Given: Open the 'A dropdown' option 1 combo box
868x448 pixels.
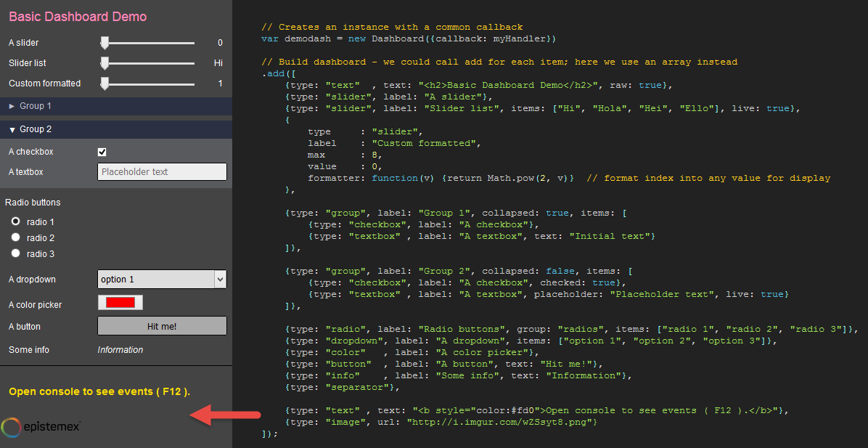Looking at the screenshot, I should [x=162, y=280].
